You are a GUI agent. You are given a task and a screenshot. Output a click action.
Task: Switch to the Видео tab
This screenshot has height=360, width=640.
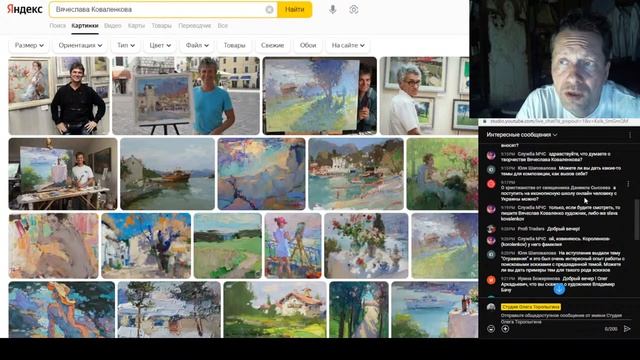click(113, 25)
